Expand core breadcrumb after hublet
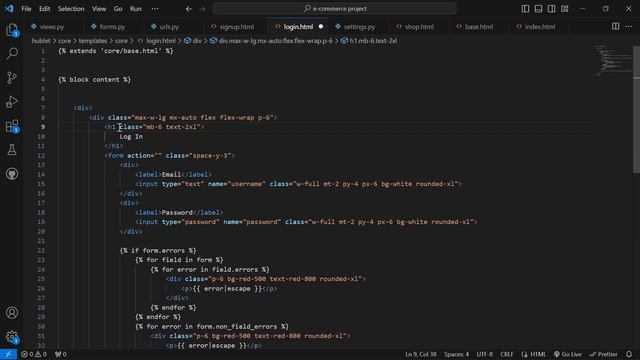Screen dimensions: 640x360 coord(64,41)
